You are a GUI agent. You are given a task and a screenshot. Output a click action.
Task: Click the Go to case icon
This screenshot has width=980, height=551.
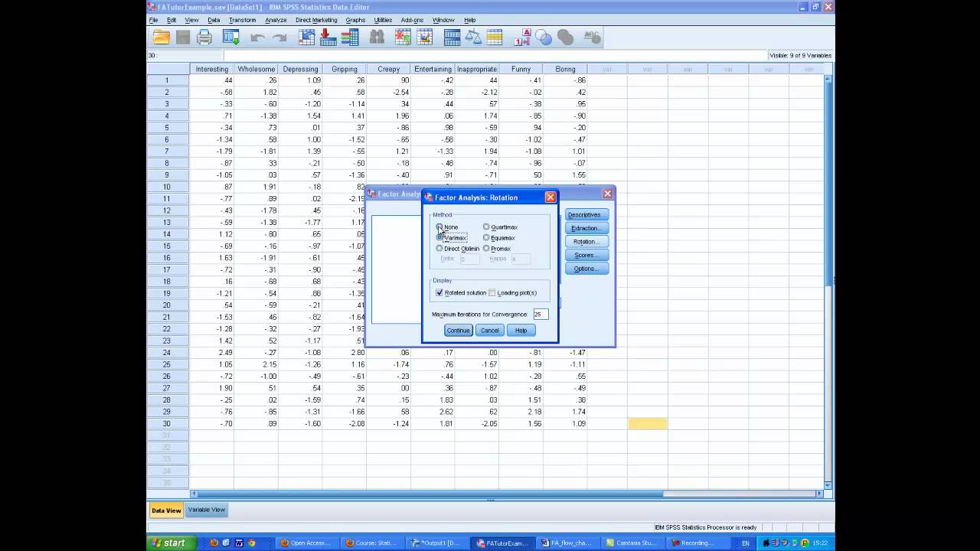307,37
